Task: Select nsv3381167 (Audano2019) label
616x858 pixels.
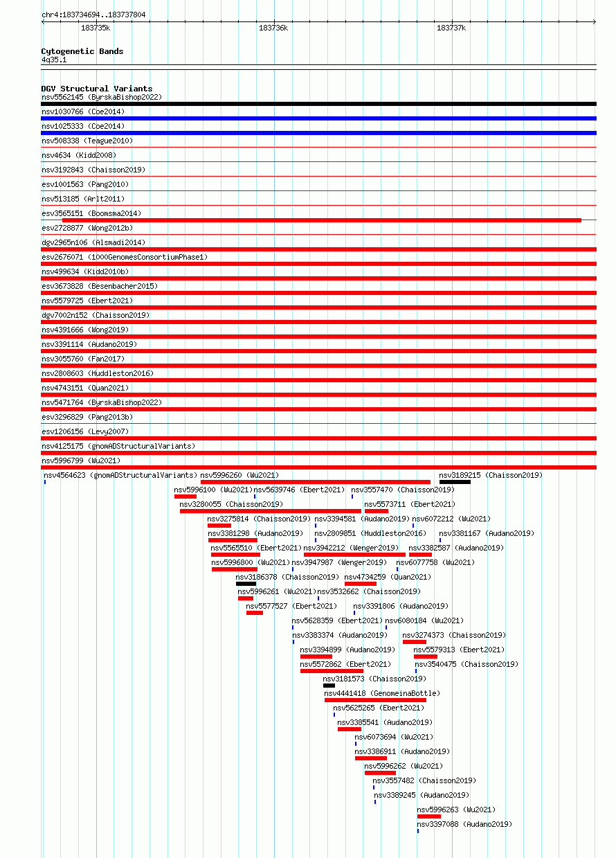Action: (487, 534)
